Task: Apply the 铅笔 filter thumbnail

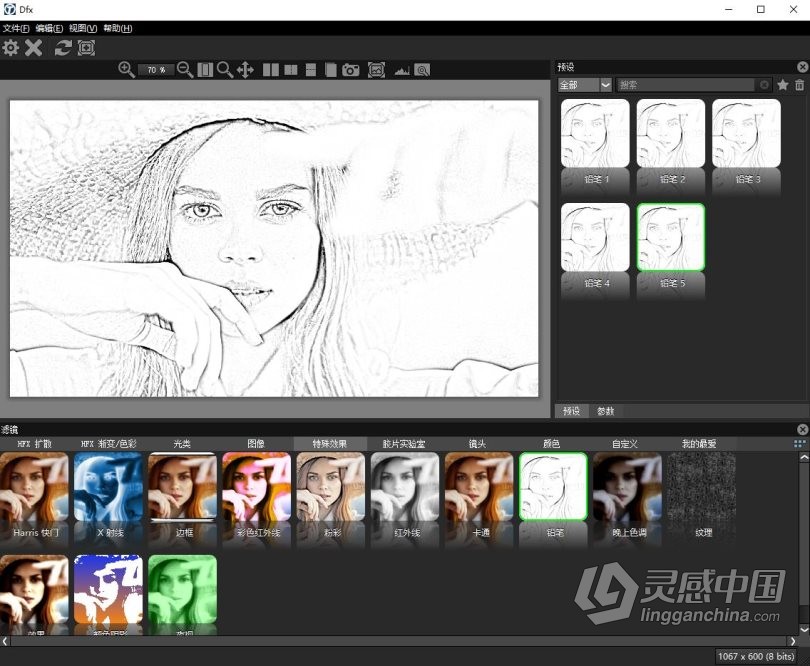Action: click(553, 487)
